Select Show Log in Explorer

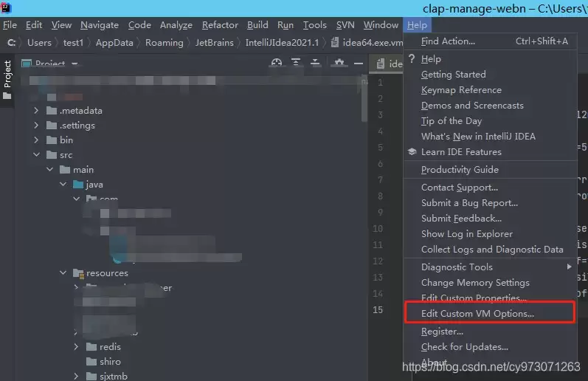pyautogui.click(x=490, y=233)
